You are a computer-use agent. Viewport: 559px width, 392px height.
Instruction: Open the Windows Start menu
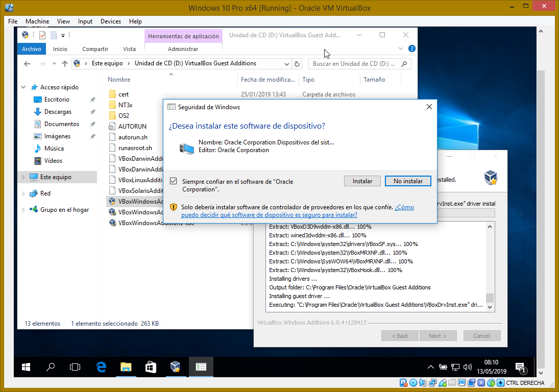tap(26, 366)
